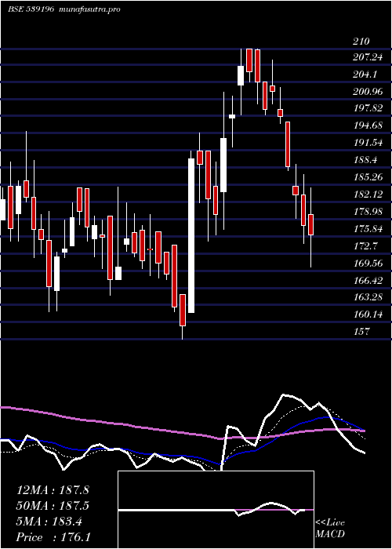The image size is (392, 549).
Task: Click the 160.14 price axis label
Action: 368,314
